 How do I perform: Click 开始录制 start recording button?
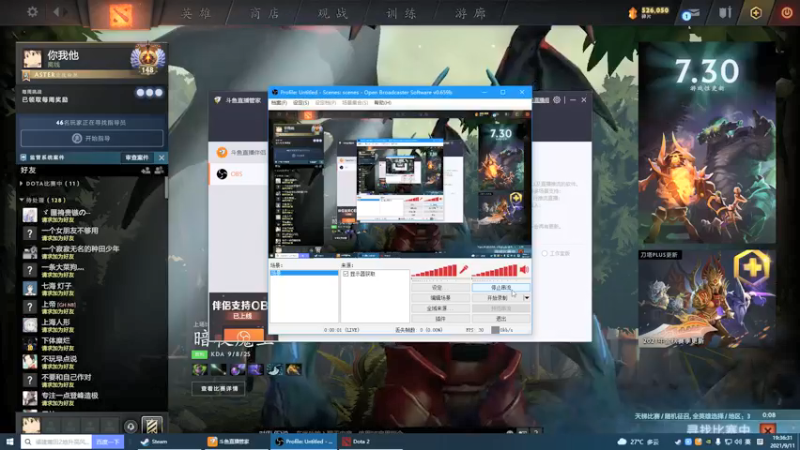pyautogui.click(x=497, y=298)
